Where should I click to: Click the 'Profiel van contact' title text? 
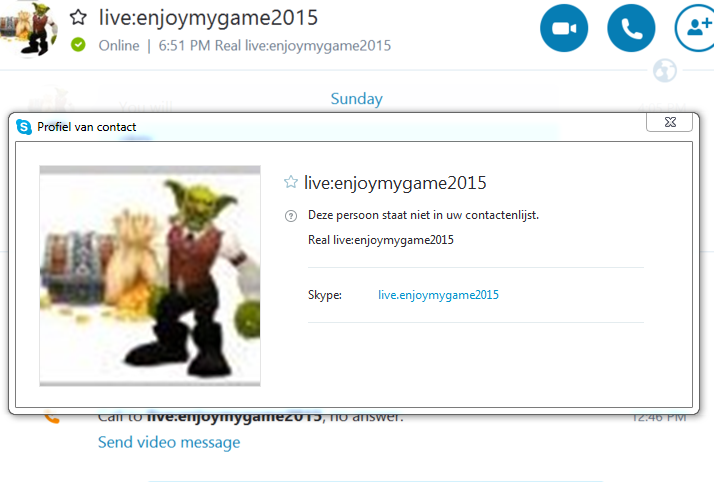(87, 127)
